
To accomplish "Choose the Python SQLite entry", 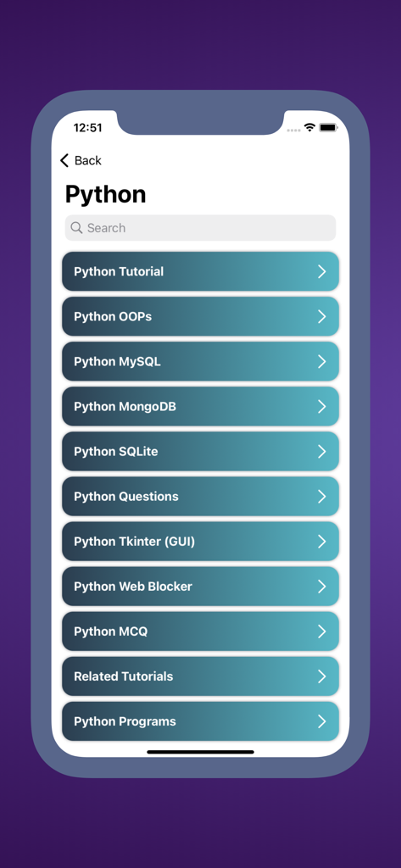I will (x=200, y=451).
